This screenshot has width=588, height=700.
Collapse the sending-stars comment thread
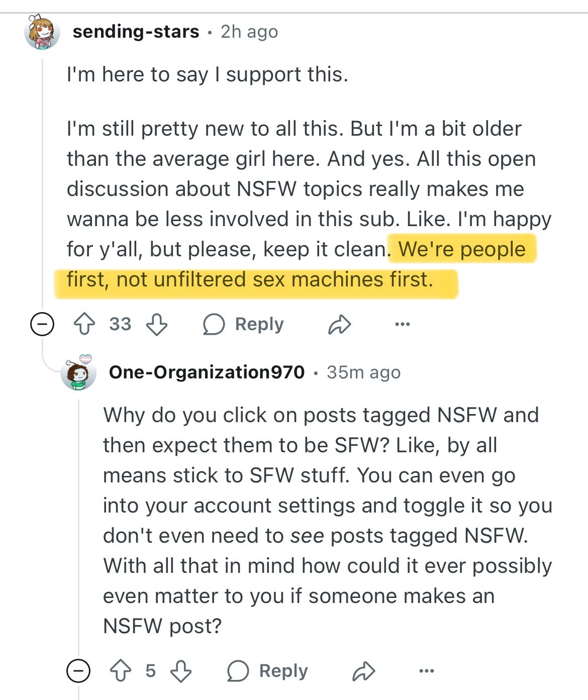click(x=42, y=324)
